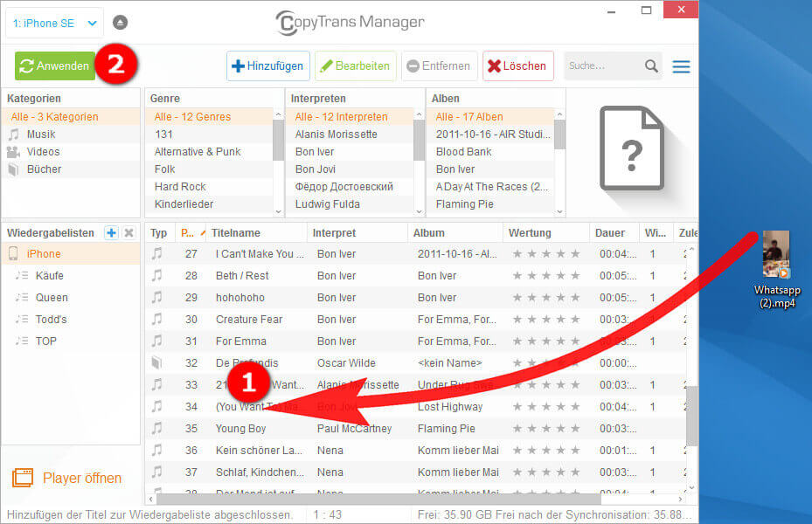Sort by Typ column header

159,233
